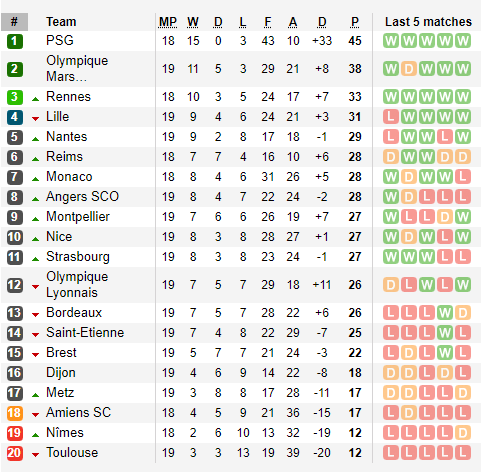Click the # rank column header

(x=14, y=22)
